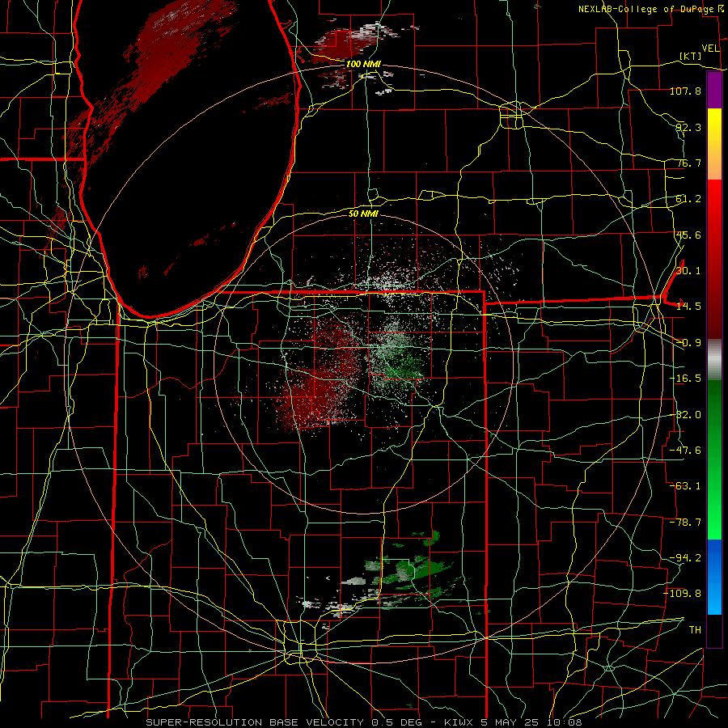Click the 50 NMI range ring label

[363, 214]
